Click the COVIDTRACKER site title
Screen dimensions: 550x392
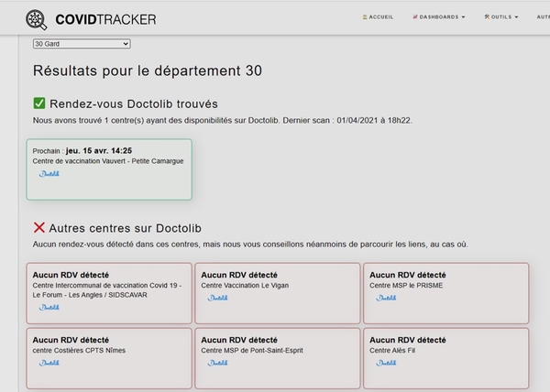pos(105,19)
